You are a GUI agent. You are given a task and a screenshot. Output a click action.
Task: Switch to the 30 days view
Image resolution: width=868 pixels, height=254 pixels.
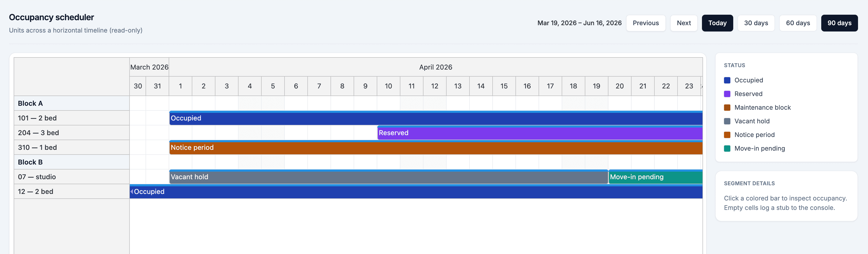click(756, 23)
